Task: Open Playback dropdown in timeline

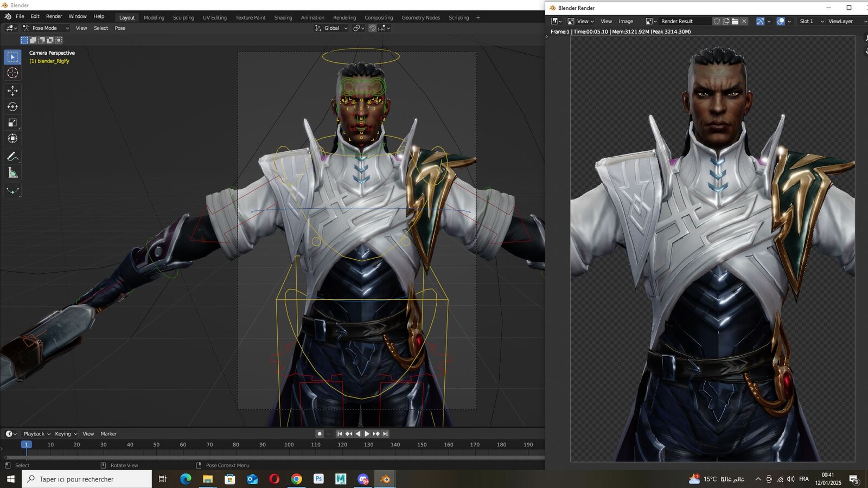Action: pyautogui.click(x=37, y=434)
